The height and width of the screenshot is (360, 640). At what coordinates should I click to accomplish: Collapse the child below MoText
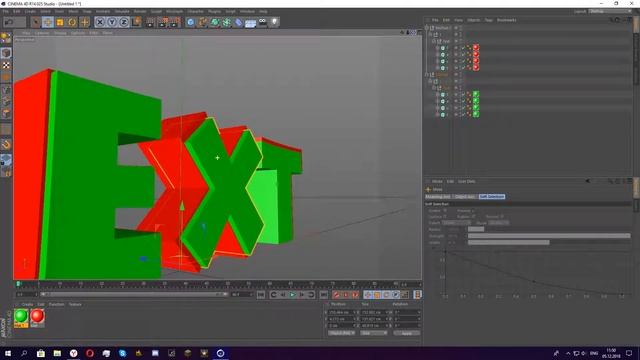pos(430,35)
